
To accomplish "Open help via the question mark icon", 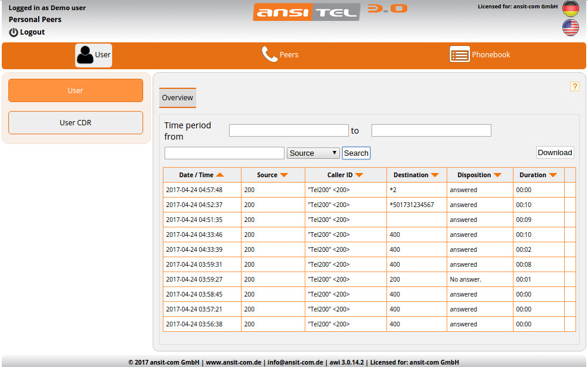I will [x=575, y=87].
